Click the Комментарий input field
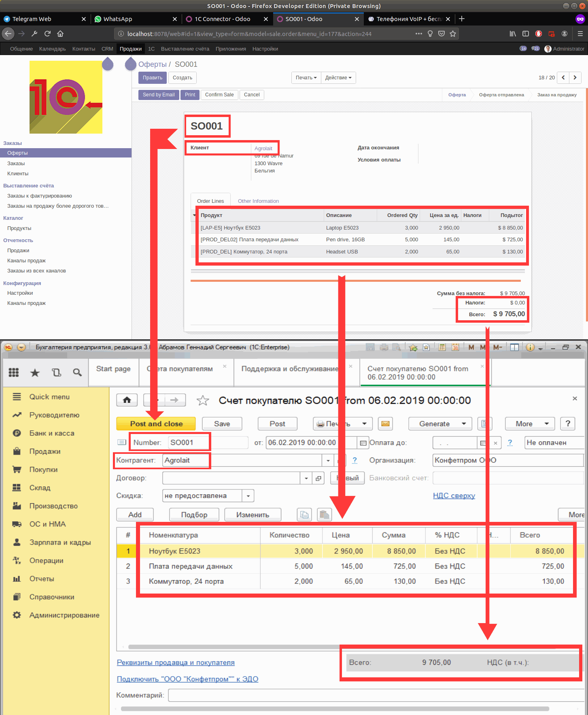This screenshot has width=588, height=715. (x=376, y=696)
